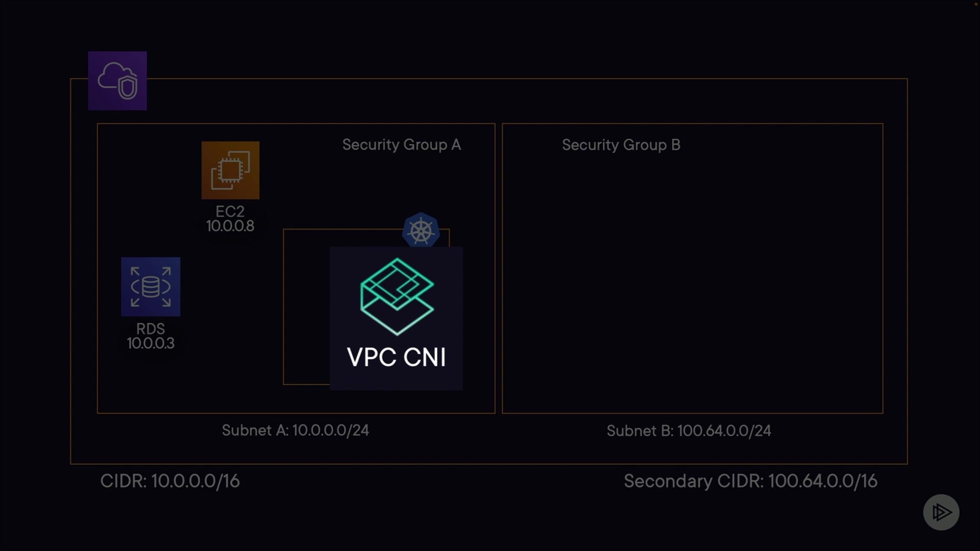Click the blue RDS database icon

[x=151, y=287]
